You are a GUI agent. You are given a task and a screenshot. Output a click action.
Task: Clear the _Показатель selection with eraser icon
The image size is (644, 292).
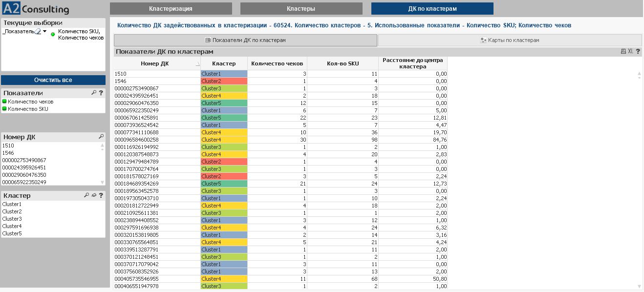38,32
